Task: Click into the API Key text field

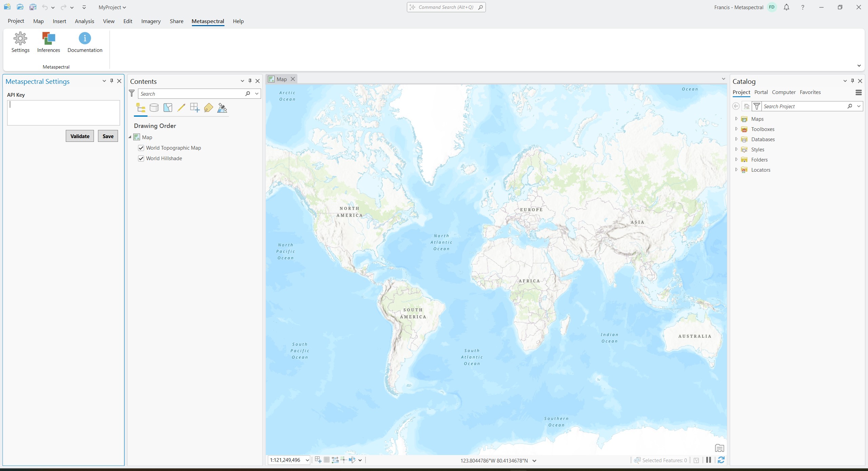Action: click(x=63, y=113)
